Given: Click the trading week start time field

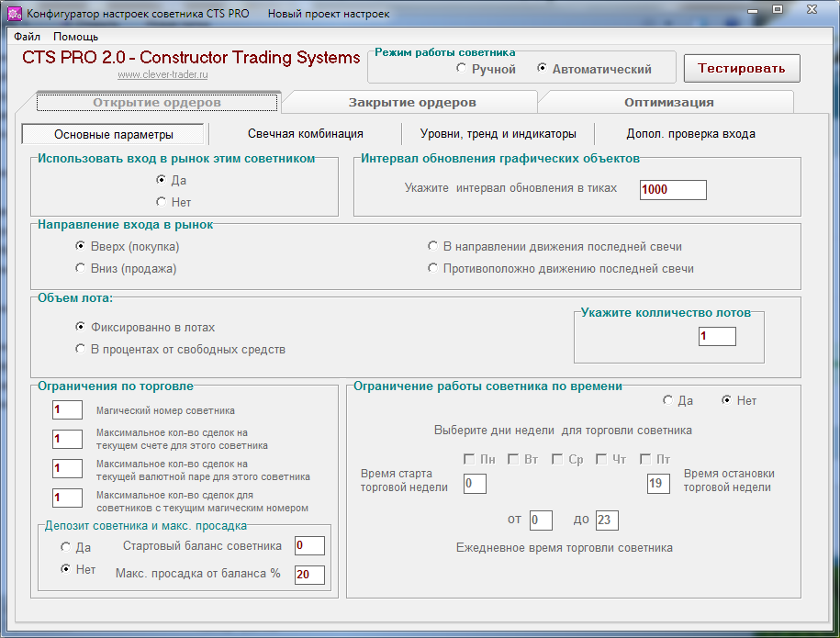Looking at the screenshot, I should click(475, 484).
